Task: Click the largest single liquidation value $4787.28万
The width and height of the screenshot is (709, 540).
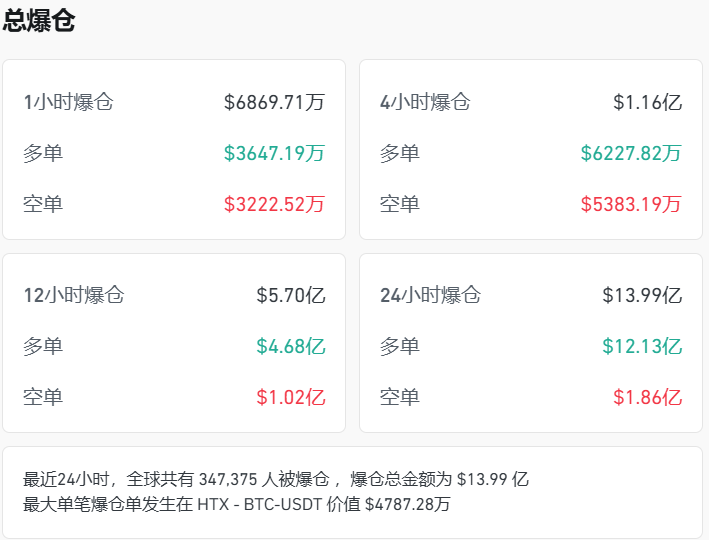Action: [x=407, y=504]
